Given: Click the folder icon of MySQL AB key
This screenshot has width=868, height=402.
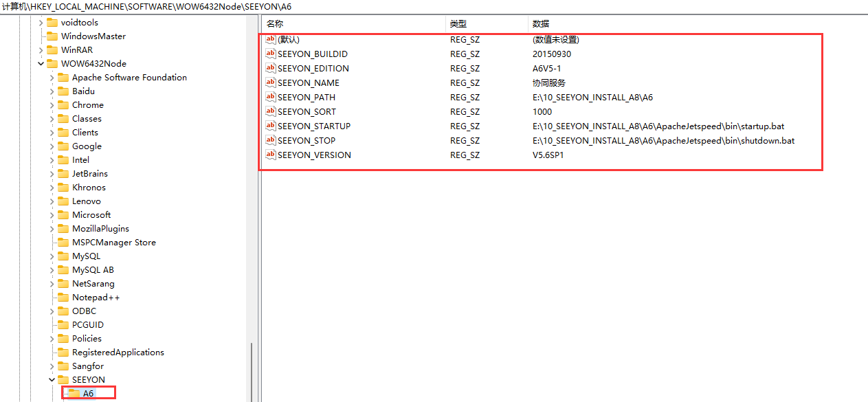Looking at the screenshot, I should click(63, 269).
